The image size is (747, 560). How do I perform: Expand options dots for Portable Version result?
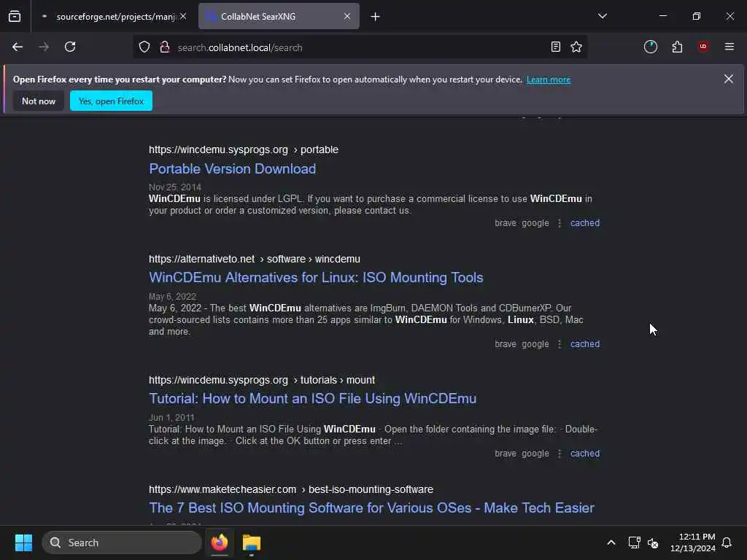coord(560,223)
